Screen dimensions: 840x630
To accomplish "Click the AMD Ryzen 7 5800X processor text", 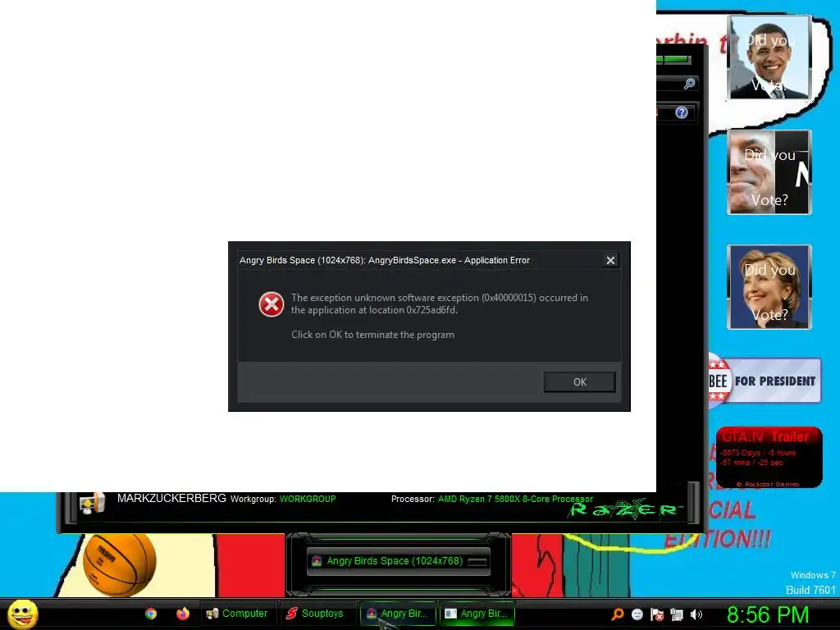I will [515, 499].
